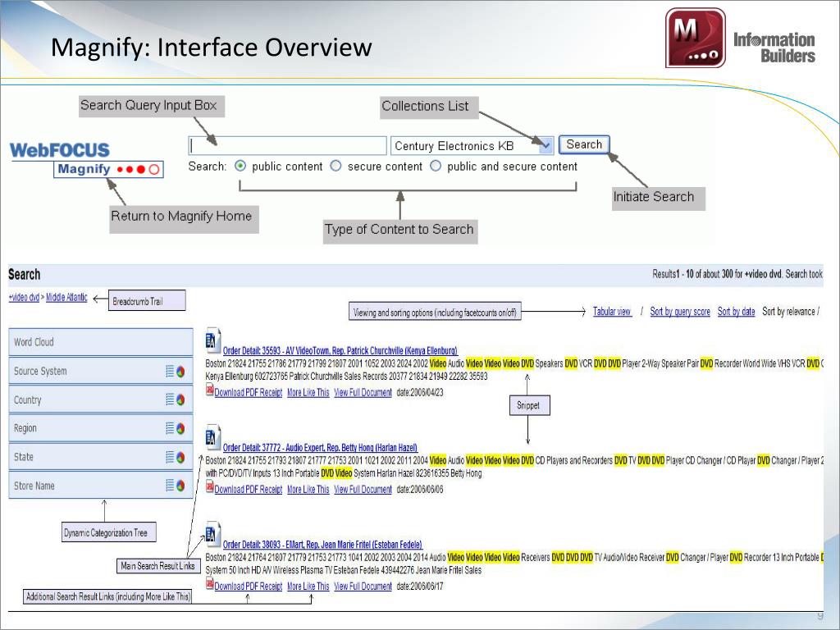
Task: Focus the search query input box
Action: click(x=288, y=146)
